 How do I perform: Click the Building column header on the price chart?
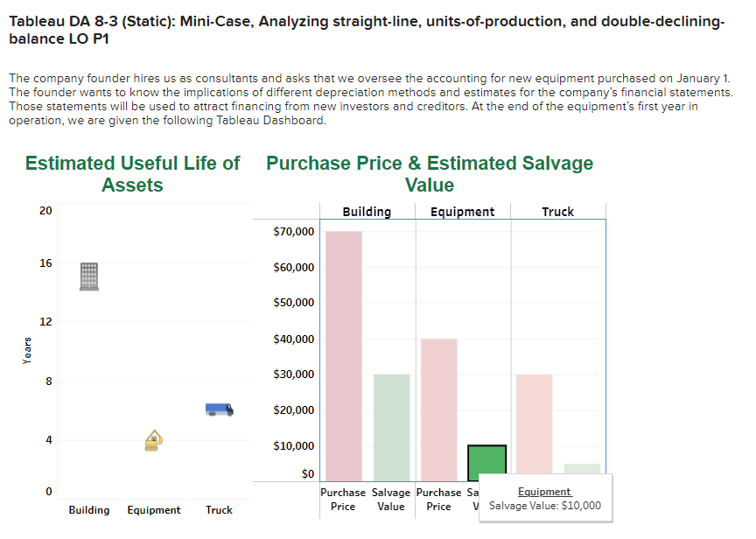pos(366,211)
